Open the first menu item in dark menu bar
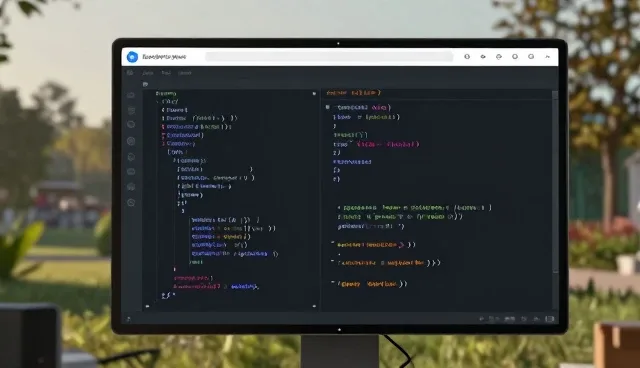 (148, 73)
